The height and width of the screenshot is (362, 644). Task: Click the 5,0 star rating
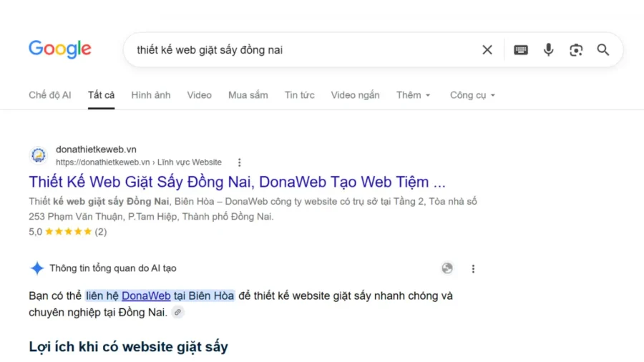(x=60, y=232)
